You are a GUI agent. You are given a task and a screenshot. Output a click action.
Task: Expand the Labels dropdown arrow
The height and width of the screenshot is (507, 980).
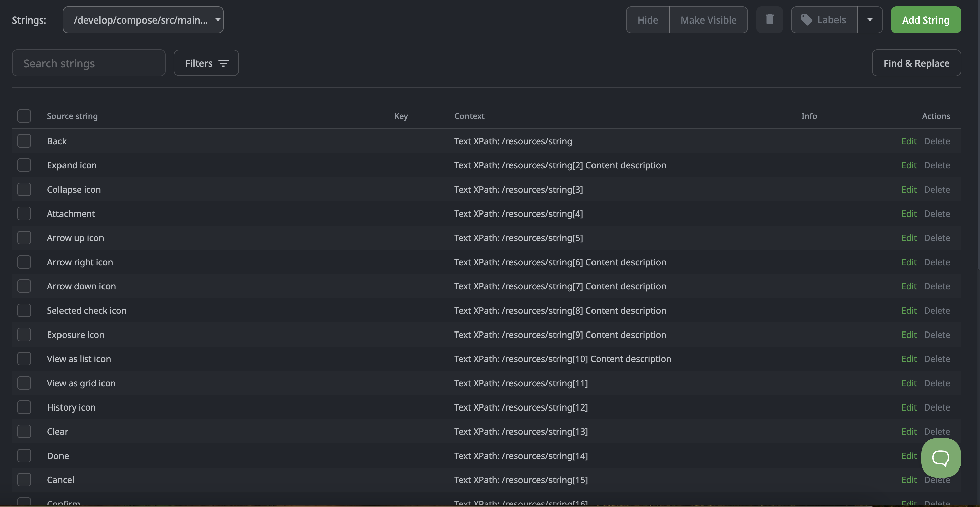coord(870,20)
